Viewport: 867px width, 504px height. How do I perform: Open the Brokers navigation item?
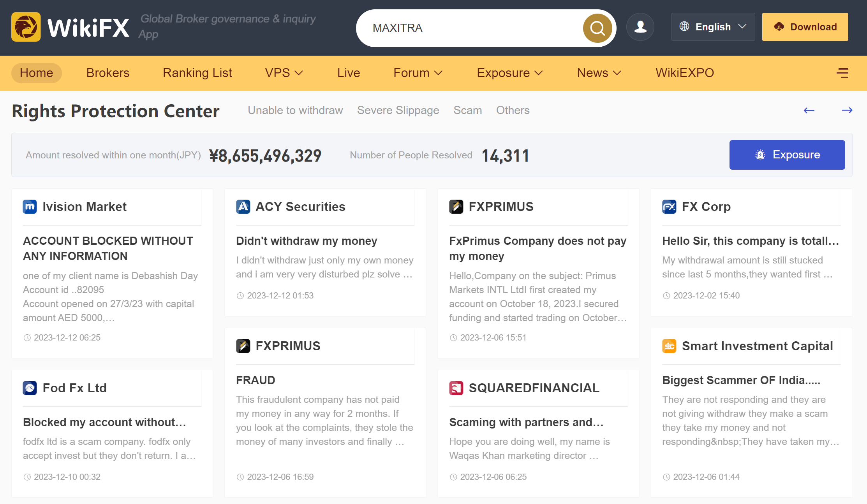pos(108,73)
